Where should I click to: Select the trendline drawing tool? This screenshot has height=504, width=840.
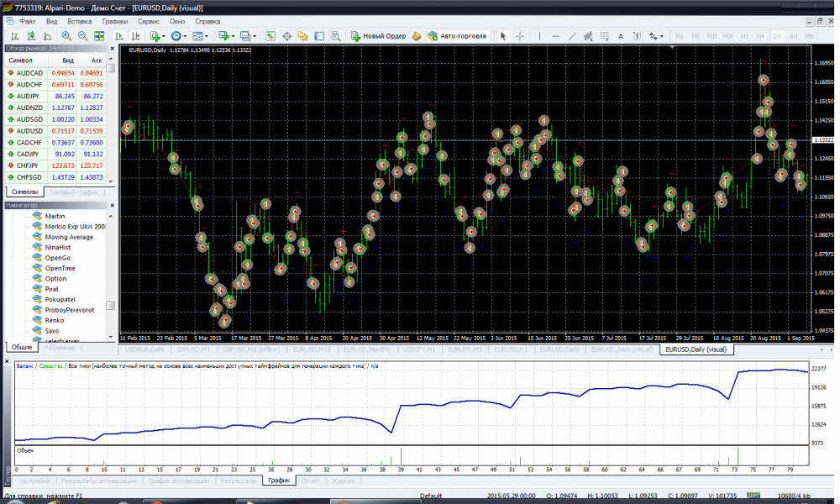[572, 36]
